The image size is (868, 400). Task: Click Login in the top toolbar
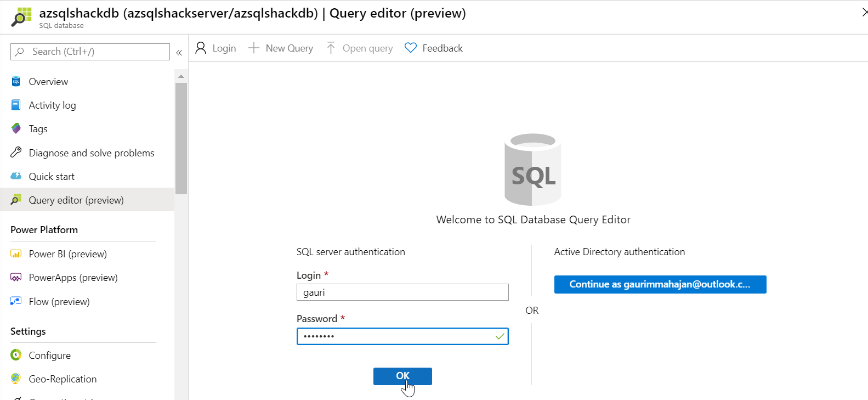[216, 48]
